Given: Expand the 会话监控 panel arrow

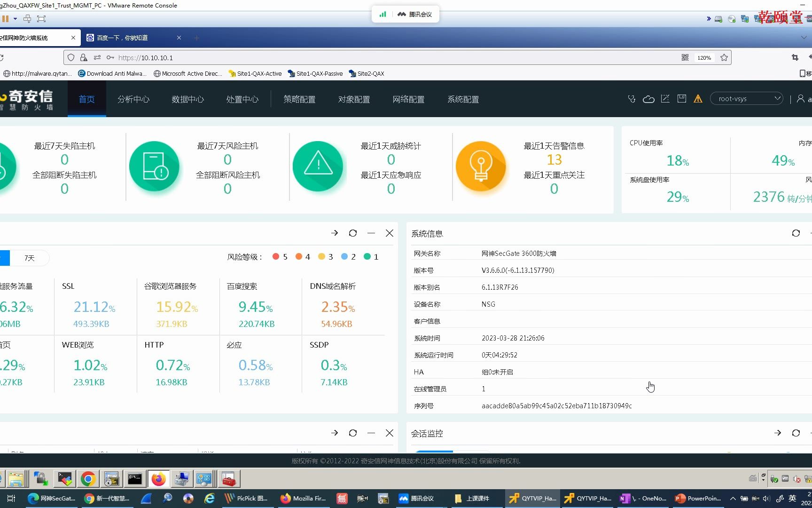Looking at the screenshot, I should click(x=778, y=433).
